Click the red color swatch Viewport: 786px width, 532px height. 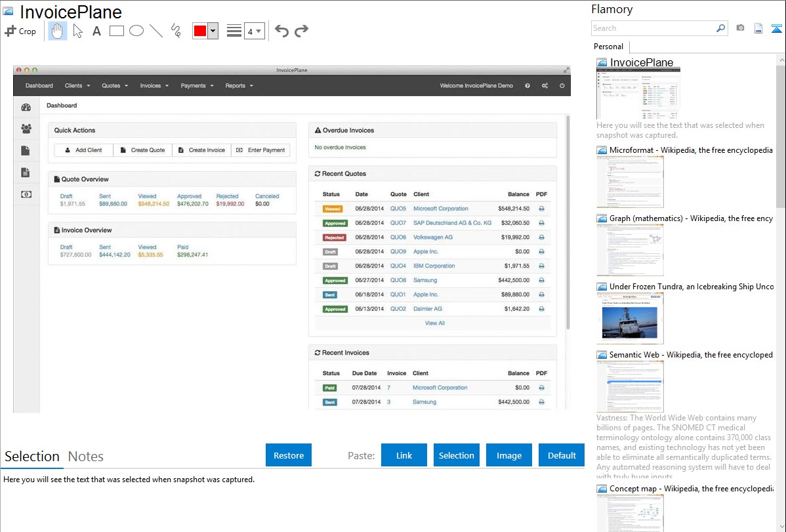(200, 31)
